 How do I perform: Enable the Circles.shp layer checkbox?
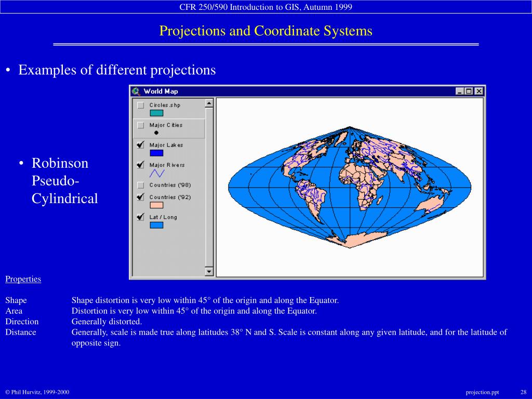(140, 105)
